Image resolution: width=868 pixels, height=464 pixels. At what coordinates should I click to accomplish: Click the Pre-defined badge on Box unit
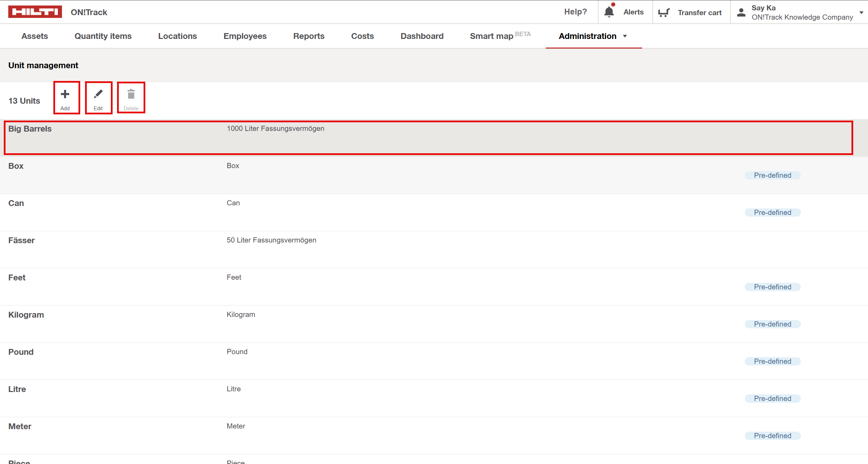[x=773, y=175]
